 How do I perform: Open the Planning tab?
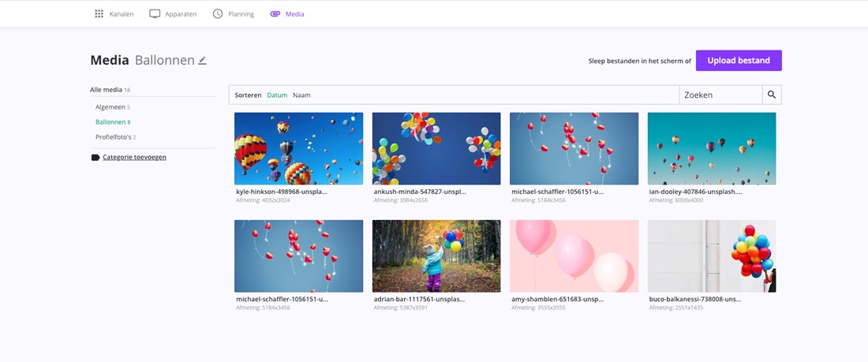click(241, 14)
